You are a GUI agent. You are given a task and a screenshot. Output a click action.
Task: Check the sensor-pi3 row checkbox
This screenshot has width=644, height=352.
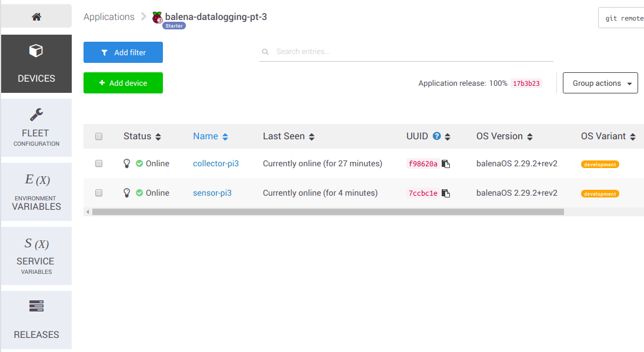click(99, 193)
